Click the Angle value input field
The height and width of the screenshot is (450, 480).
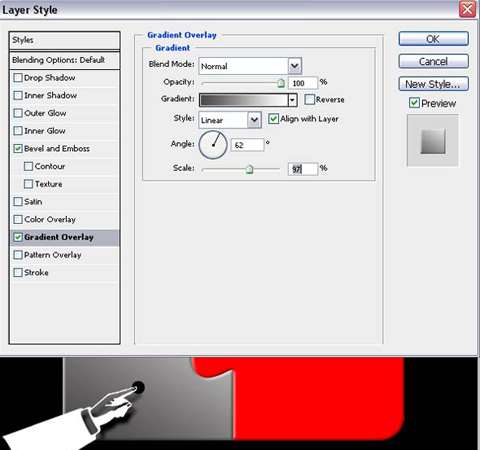tap(247, 145)
